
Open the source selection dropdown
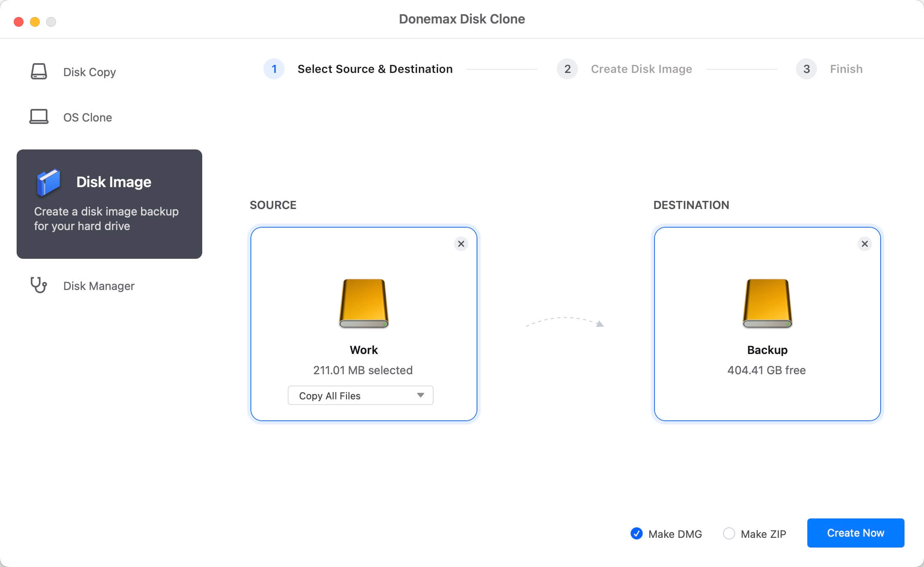coord(361,395)
